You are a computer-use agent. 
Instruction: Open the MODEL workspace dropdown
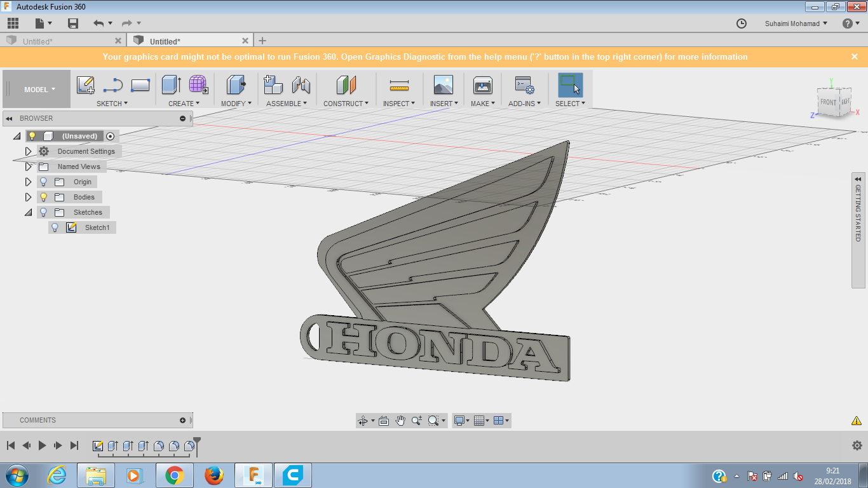tap(39, 90)
